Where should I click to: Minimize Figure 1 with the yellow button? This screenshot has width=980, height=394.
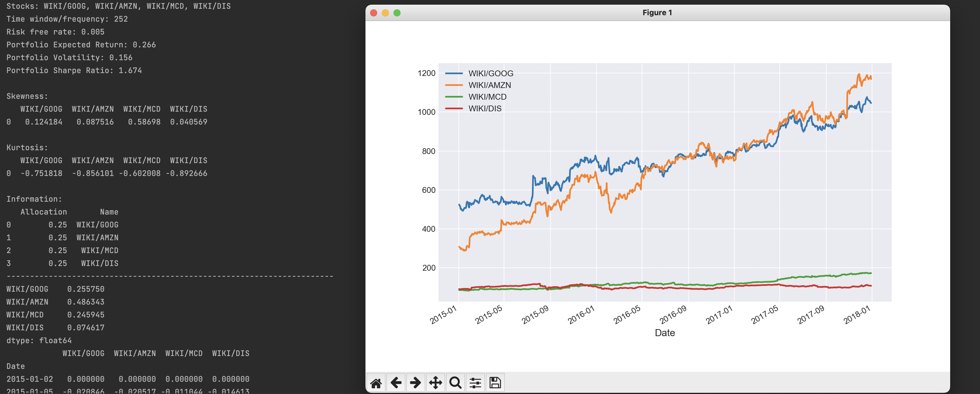tap(385, 13)
